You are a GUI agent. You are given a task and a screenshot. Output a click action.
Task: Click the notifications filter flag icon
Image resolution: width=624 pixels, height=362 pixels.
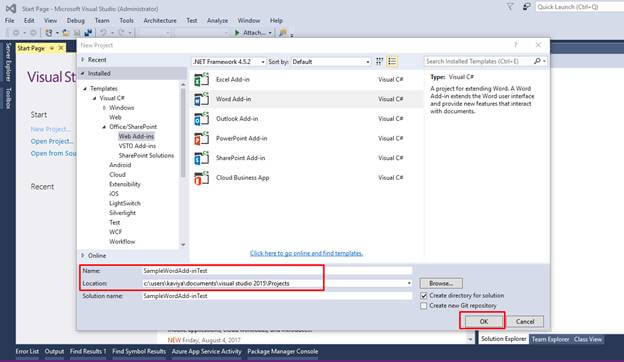510,6
